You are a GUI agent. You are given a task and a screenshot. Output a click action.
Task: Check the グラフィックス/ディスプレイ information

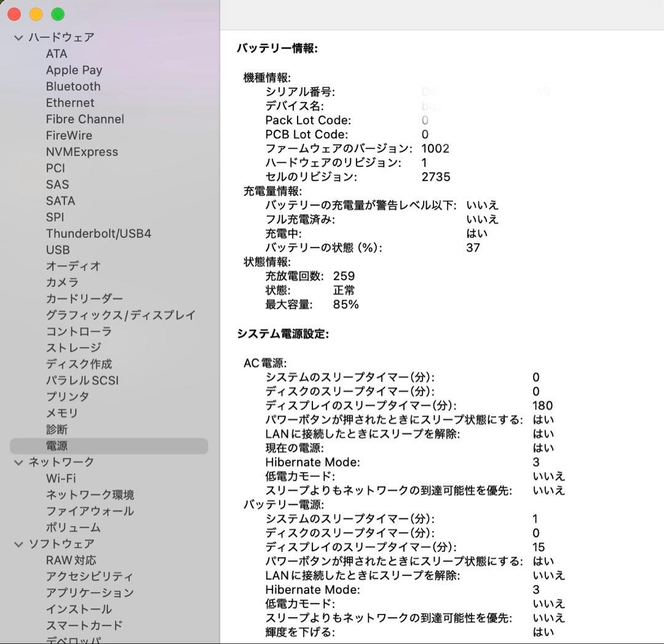(121, 315)
